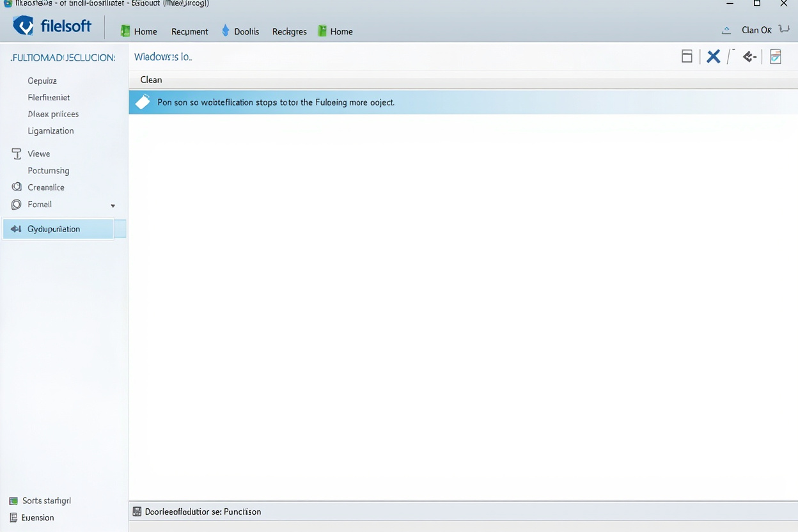
Task: Click the notification tag icon in blue banner
Action: coord(143,102)
